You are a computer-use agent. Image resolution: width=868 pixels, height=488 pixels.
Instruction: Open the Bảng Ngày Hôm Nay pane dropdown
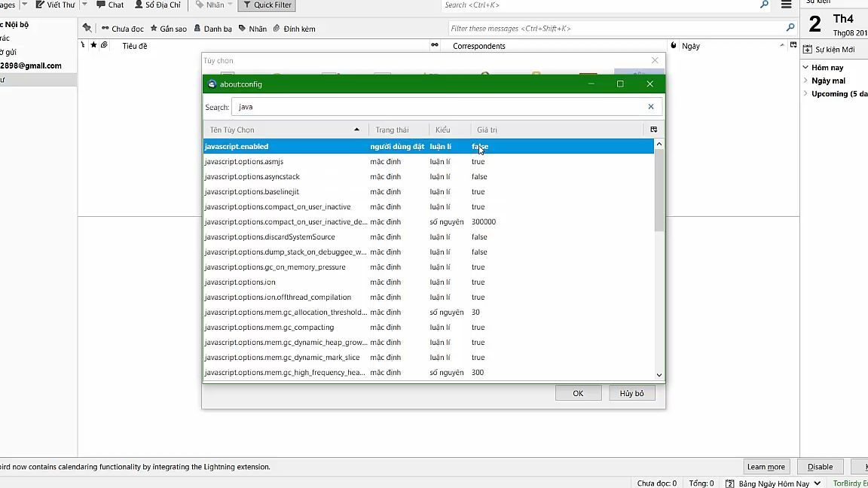pos(817,483)
